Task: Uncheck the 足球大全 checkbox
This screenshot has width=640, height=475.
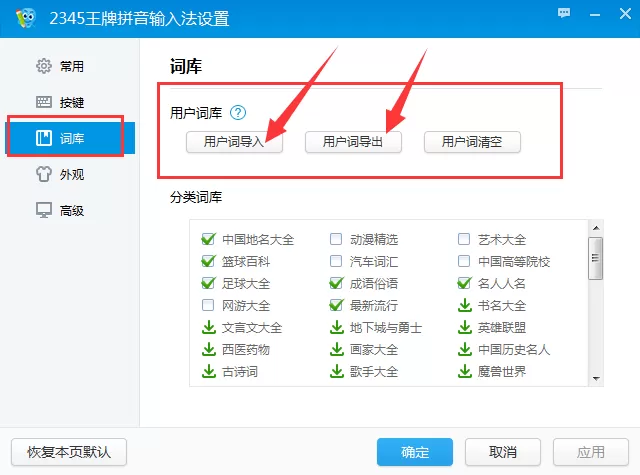Action: coord(208,283)
